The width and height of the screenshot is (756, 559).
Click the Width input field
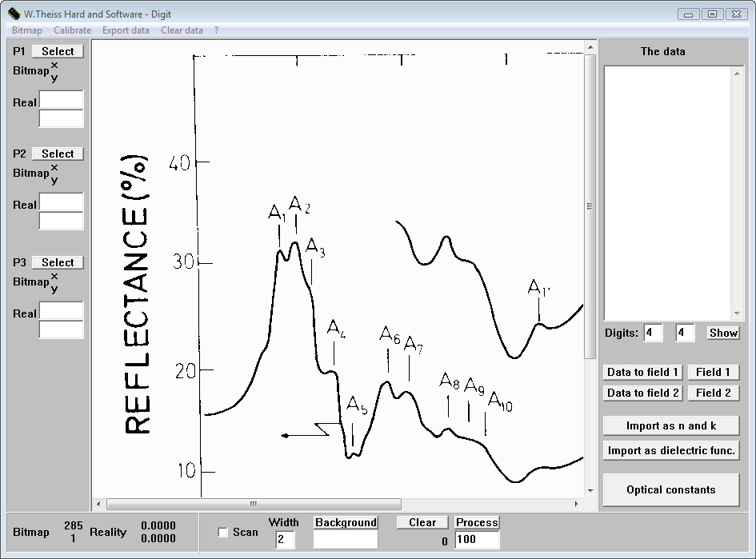[x=284, y=540]
